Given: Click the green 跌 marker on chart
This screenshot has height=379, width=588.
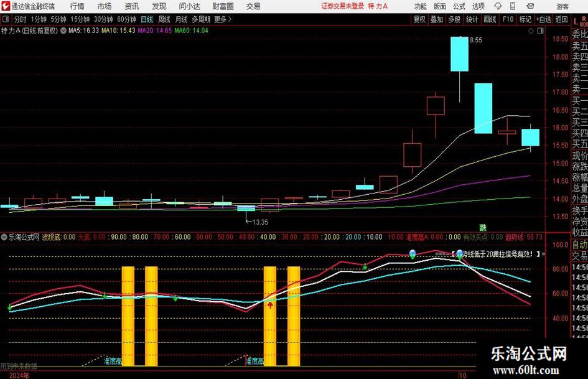Looking at the screenshot, I should tap(483, 228).
